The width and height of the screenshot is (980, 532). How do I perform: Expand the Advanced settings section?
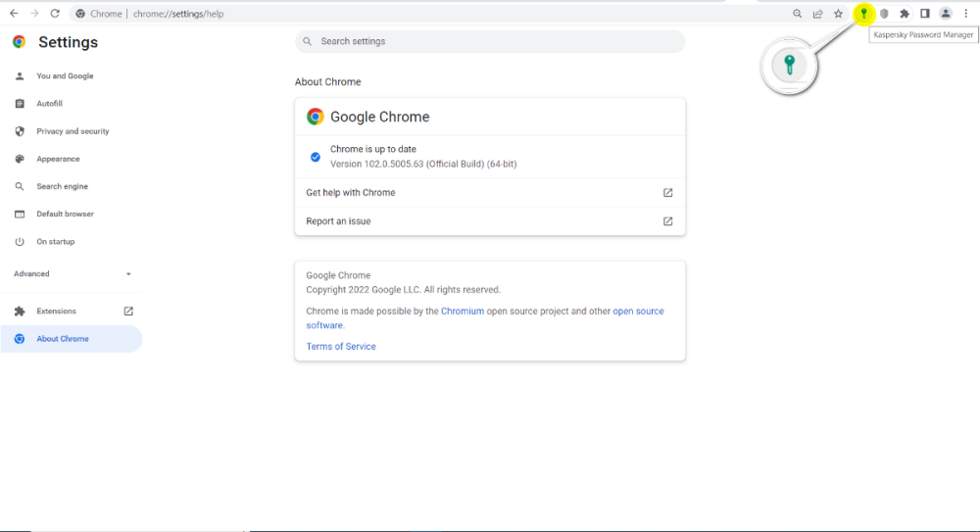pos(72,274)
